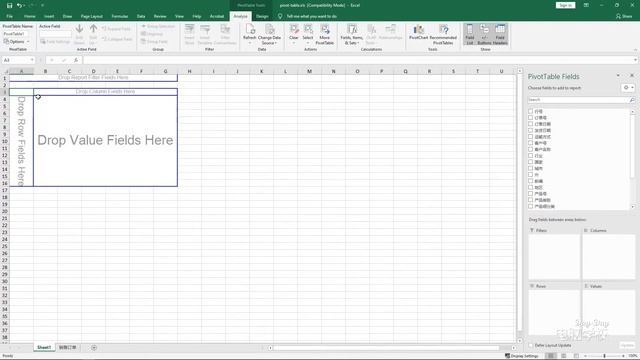Click the horizontal scrollbar of the worksheet
640x360 pixels.
point(386,348)
